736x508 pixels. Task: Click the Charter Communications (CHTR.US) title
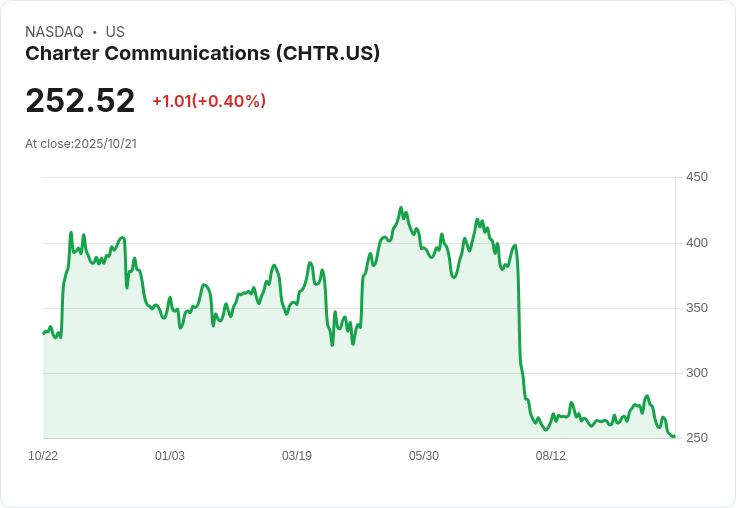point(202,54)
